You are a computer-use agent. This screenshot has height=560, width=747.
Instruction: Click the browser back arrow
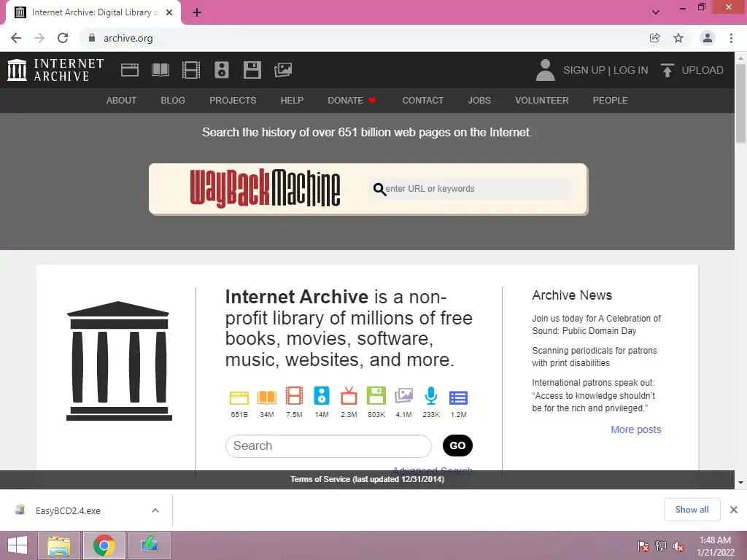click(16, 38)
